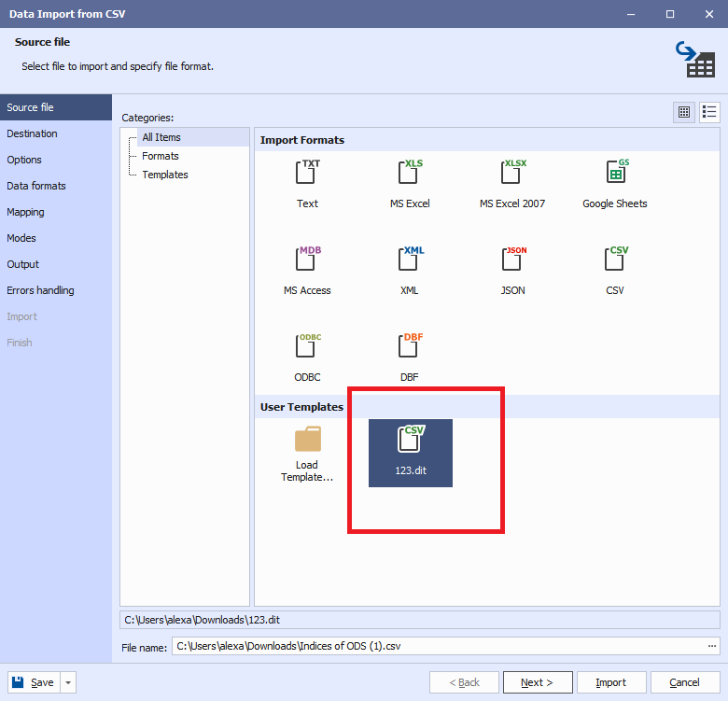This screenshot has height=701, width=728.
Task: Pick the MS Excel 2007 XLSX format
Action: [512, 173]
